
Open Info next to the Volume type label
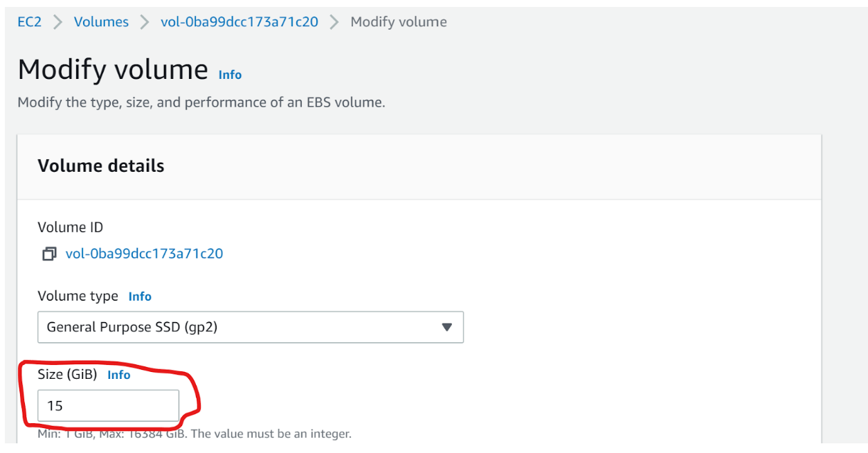(141, 296)
